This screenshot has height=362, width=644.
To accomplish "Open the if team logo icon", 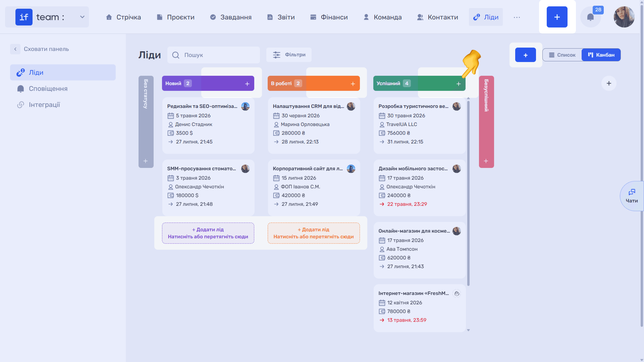I will pos(24,17).
